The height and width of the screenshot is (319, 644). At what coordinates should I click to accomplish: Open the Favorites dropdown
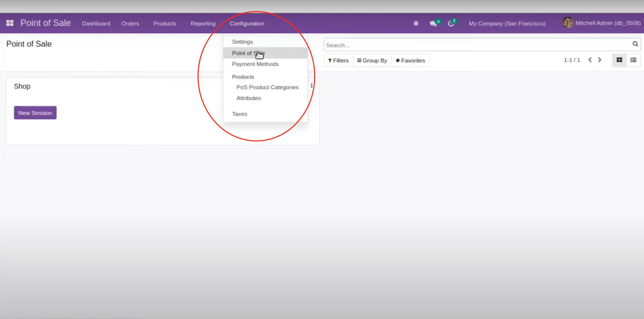pos(410,61)
